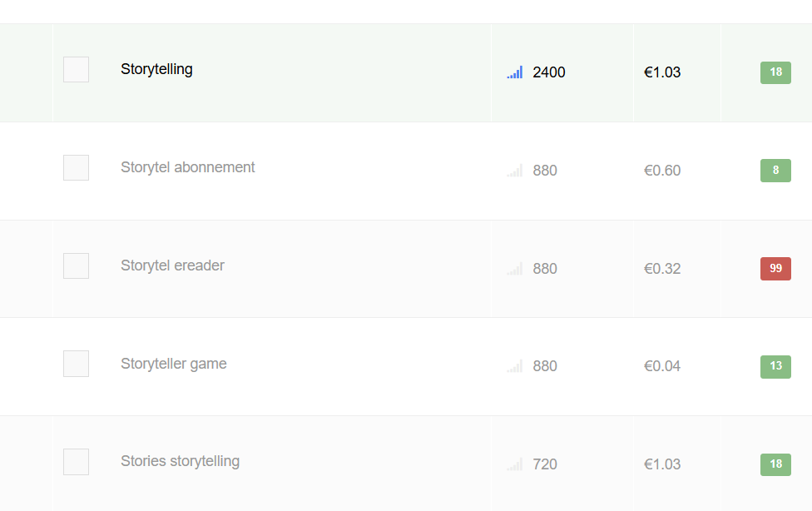Show trend chart icon for Storyteller game
Image resolution: width=812 pixels, height=511 pixels.
coord(515,366)
